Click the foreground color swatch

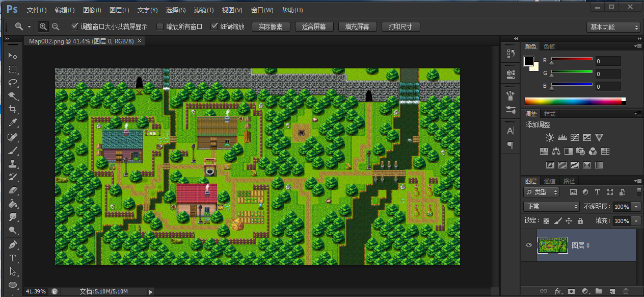[x=529, y=62]
